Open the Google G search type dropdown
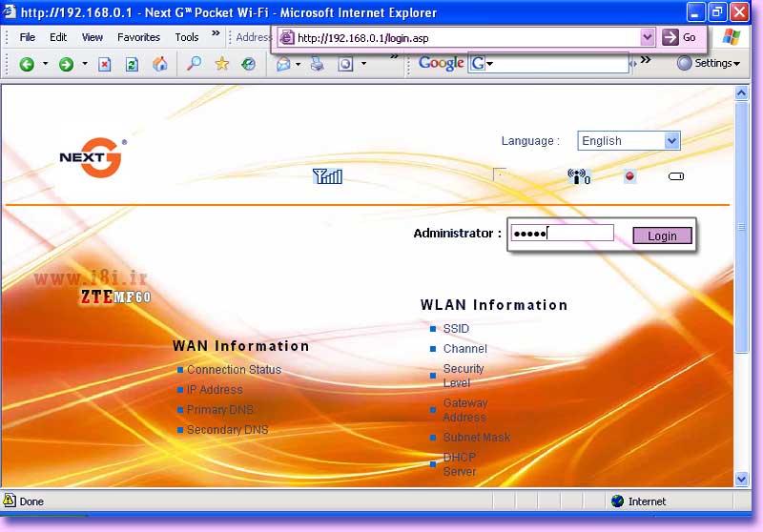763x532 pixels. tap(489, 63)
